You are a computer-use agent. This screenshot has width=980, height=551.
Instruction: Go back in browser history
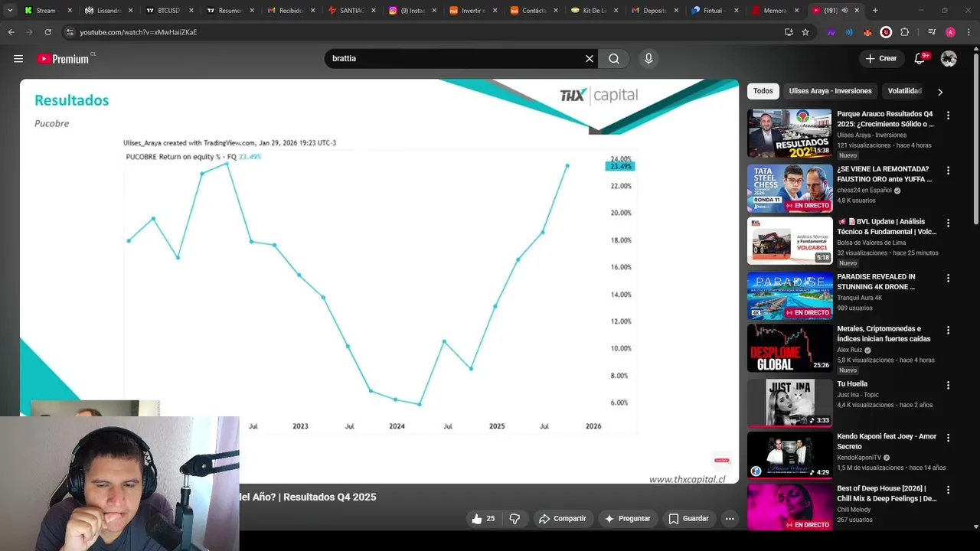[11, 32]
